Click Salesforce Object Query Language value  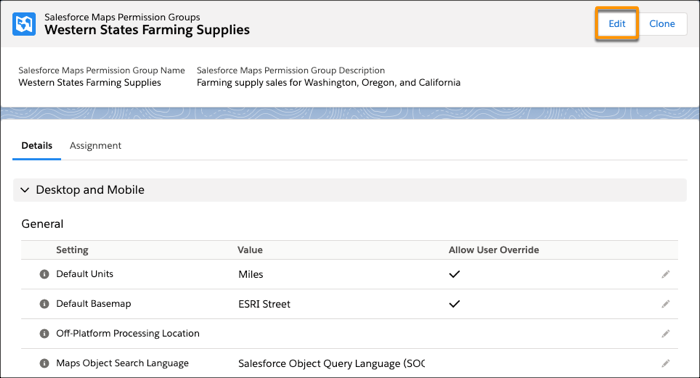pyautogui.click(x=331, y=364)
